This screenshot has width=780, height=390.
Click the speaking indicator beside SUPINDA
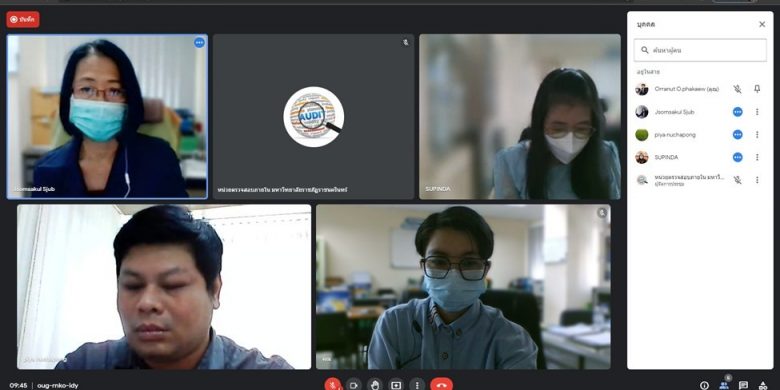coord(738,157)
